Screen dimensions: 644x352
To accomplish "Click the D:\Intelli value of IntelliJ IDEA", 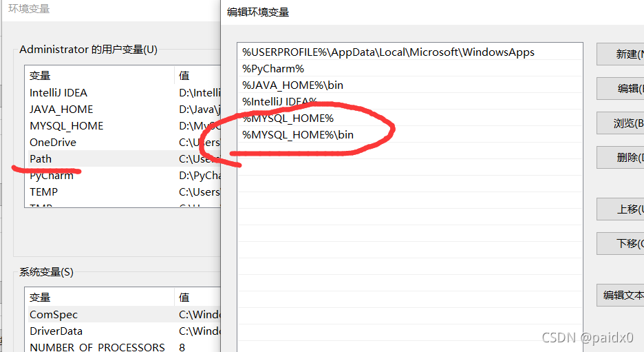I will click(200, 93).
